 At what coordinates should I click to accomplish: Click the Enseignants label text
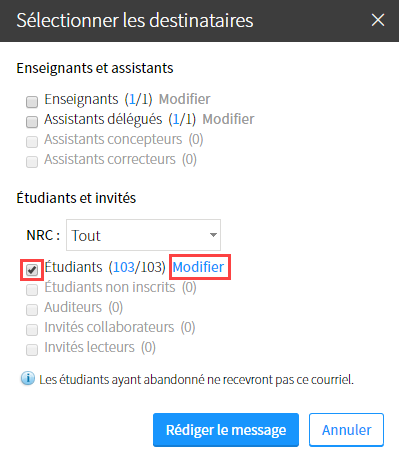pyautogui.click(x=81, y=99)
